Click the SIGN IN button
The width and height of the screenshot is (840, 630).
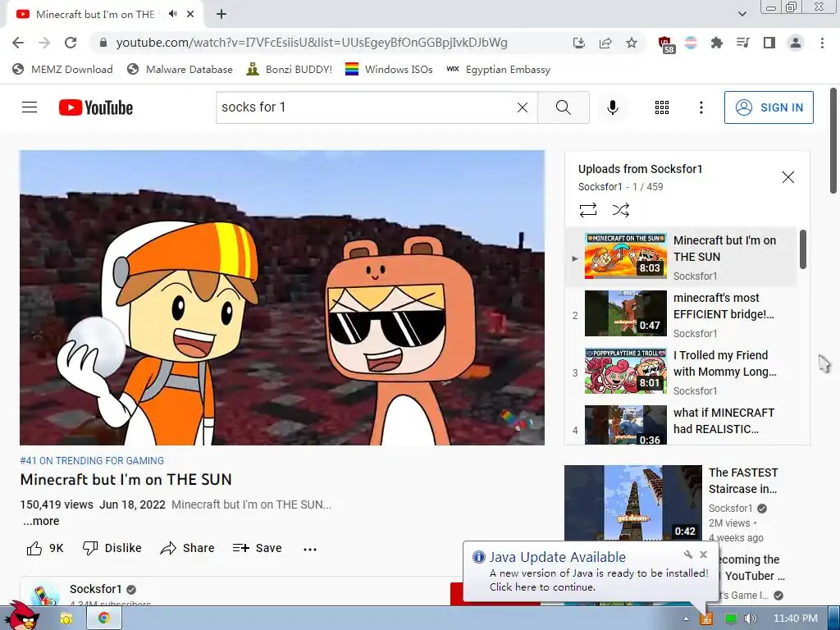coord(768,107)
